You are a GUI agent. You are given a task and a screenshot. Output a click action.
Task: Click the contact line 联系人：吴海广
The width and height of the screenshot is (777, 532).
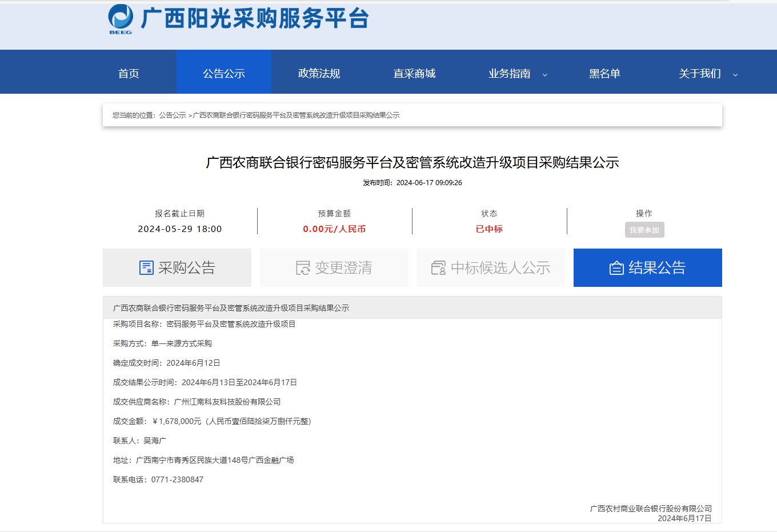tap(139, 441)
